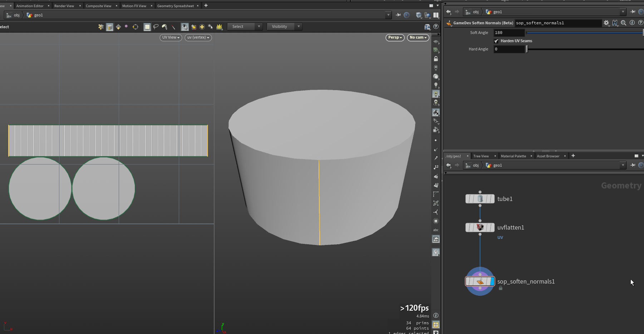Open the UV View viewport dropdown
Image resolution: width=644 pixels, height=334 pixels.
(x=171, y=38)
